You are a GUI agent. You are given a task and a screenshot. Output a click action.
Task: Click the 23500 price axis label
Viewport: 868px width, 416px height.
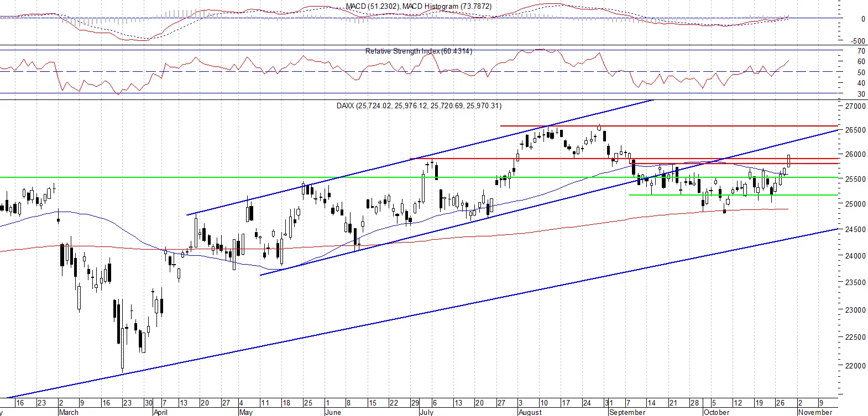click(x=855, y=282)
